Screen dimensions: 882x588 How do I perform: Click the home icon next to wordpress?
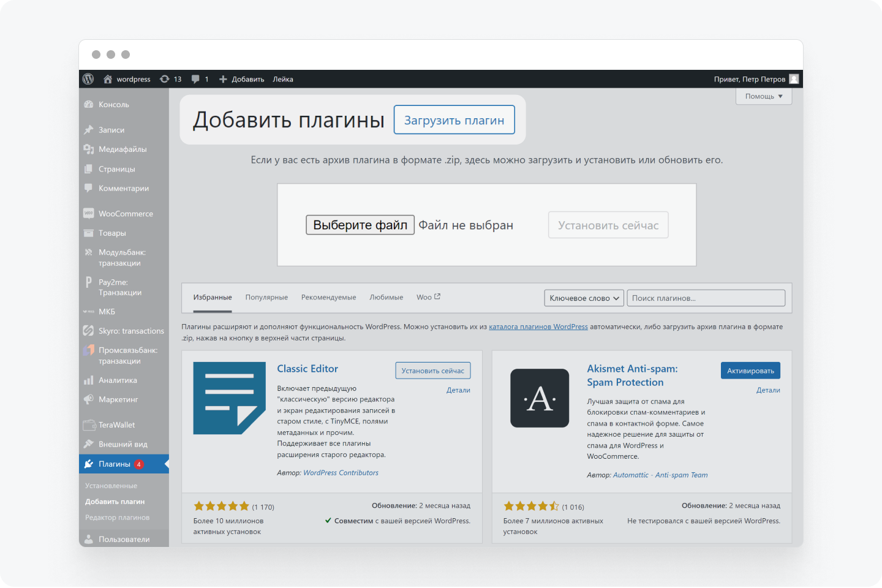pyautogui.click(x=108, y=79)
